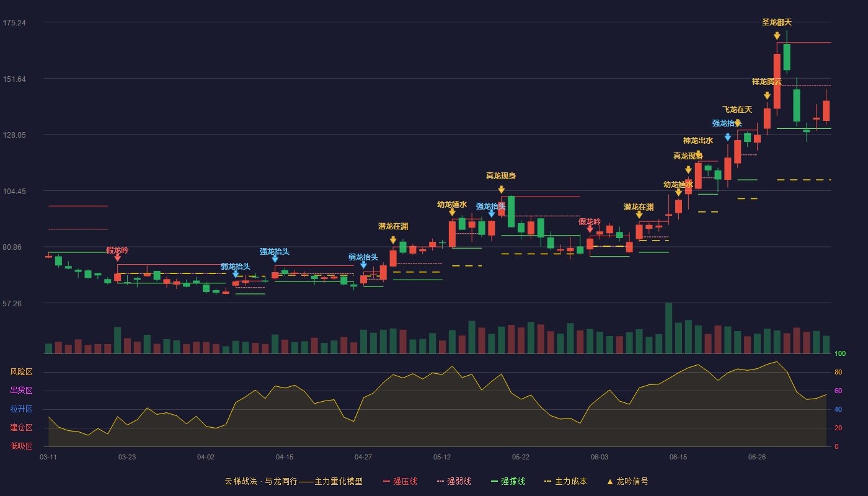Click the 神龙出水 signal arrow

[x=698, y=154]
